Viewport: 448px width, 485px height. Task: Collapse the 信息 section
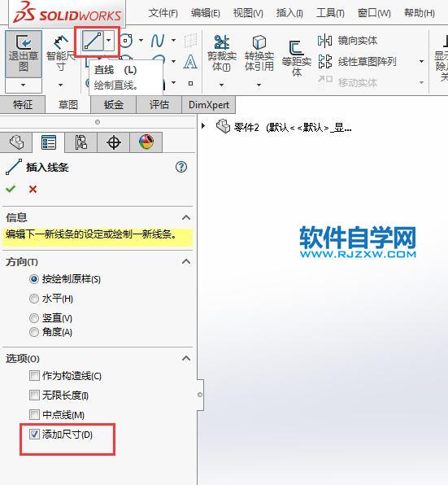pos(186,217)
